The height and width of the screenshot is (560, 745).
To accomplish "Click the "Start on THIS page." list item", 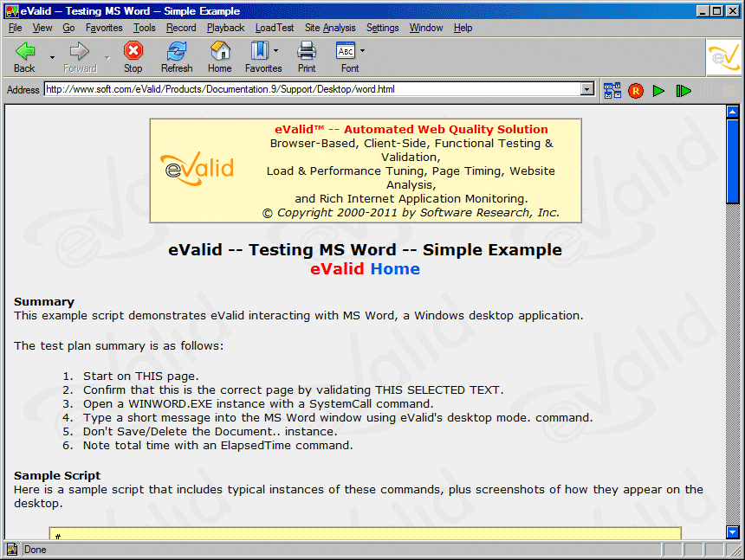I will click(x=141, y=377).
